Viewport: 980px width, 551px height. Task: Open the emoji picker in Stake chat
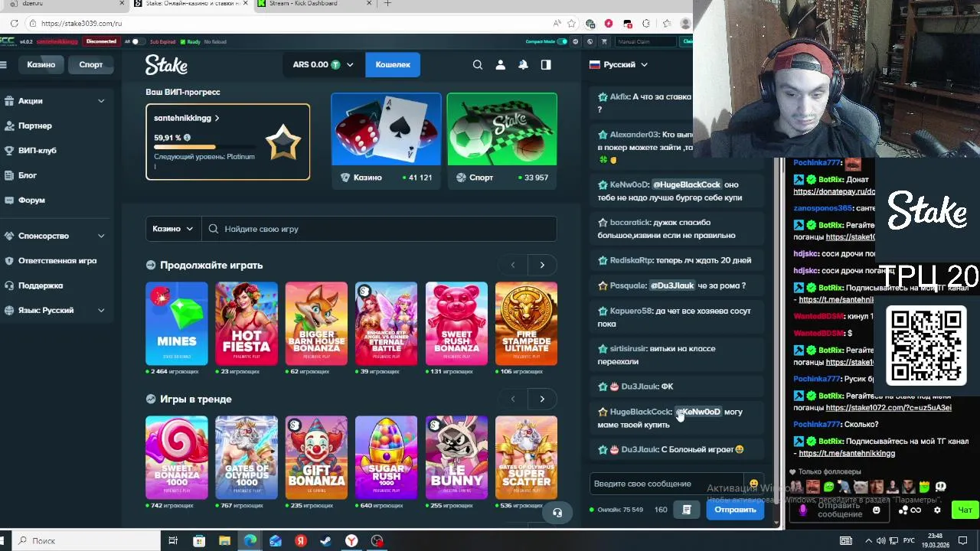[753, 484]
